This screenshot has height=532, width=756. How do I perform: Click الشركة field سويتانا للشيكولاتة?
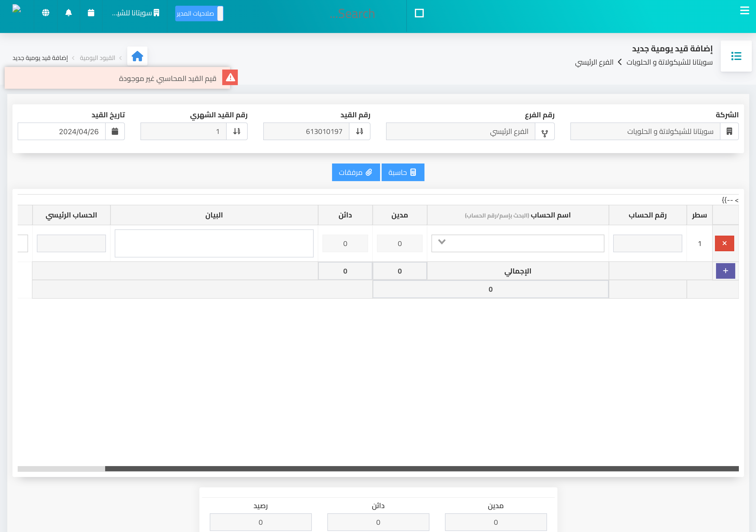(645, 131)
